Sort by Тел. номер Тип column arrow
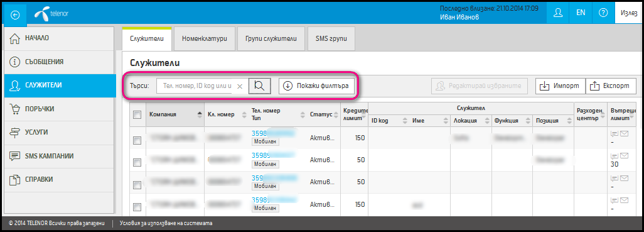644x232 pixels. point(303,114)
